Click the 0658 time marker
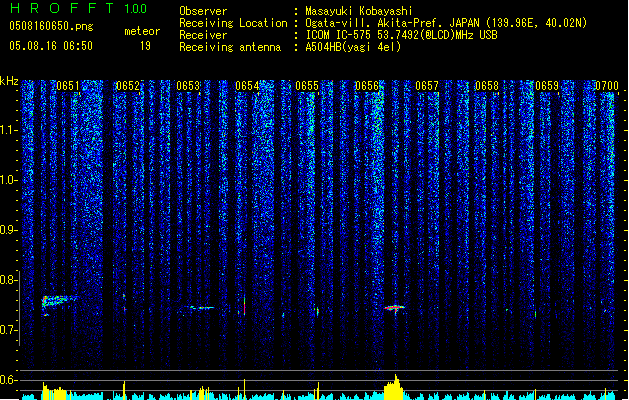Viewport: 629px width, 400px height. pyautogui.click(x=487, y=86)
